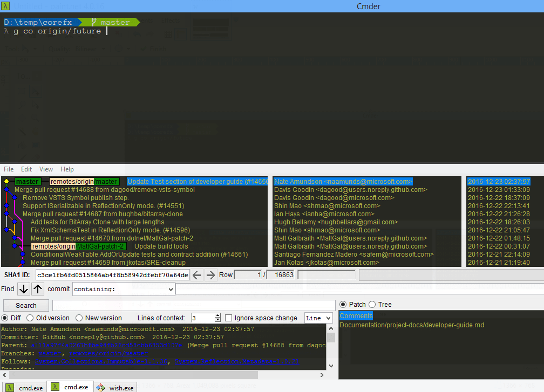Click diff pane scroll up arrow

pyautogui.click(x=331, y=328)
